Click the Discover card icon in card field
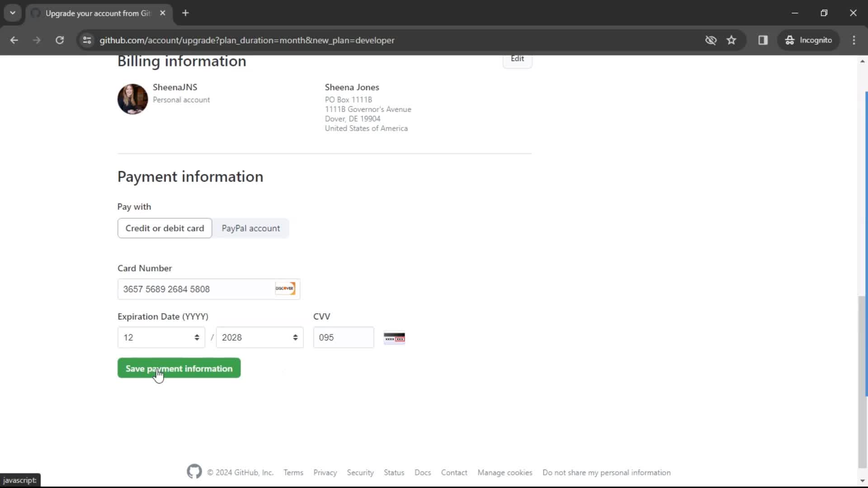 pyautogui.click(x=285, y=288)
